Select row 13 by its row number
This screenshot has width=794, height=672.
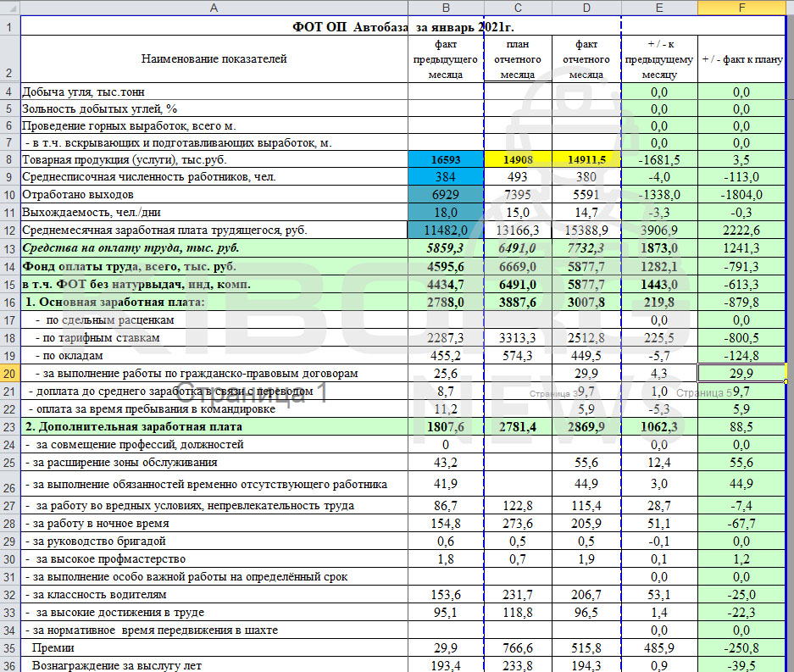coord(9,248)
